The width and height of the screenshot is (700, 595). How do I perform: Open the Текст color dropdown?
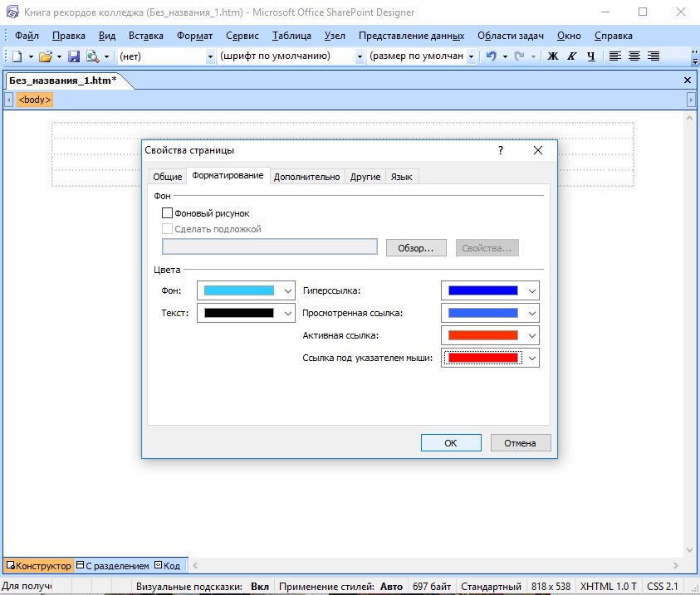[x=246, y=313]
